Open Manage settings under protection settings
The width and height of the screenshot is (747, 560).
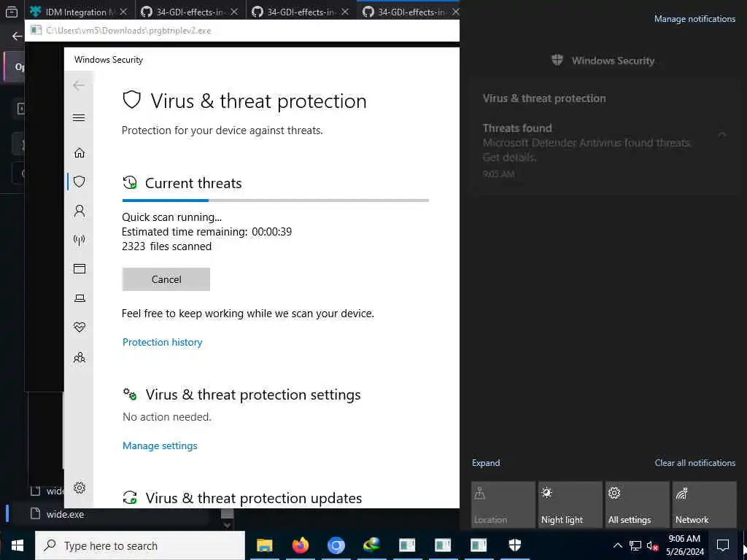(160, 446)
